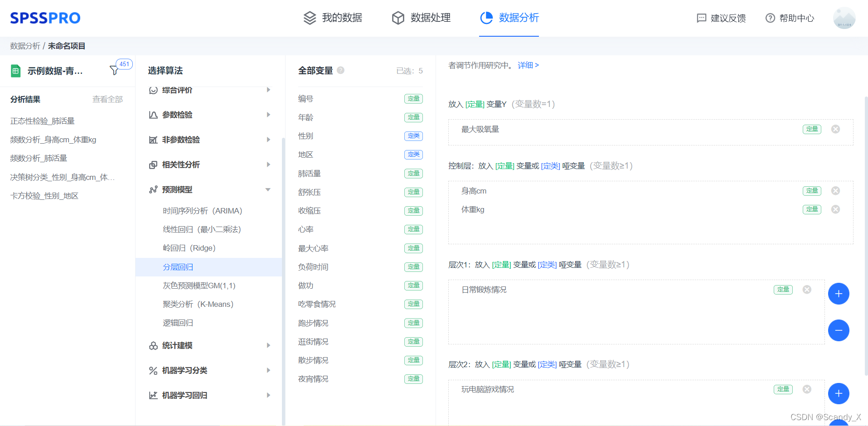The height and width of the screenshot is (426, 868).
Task: Click the user avatar thumbnail
Action: (844, 18)
